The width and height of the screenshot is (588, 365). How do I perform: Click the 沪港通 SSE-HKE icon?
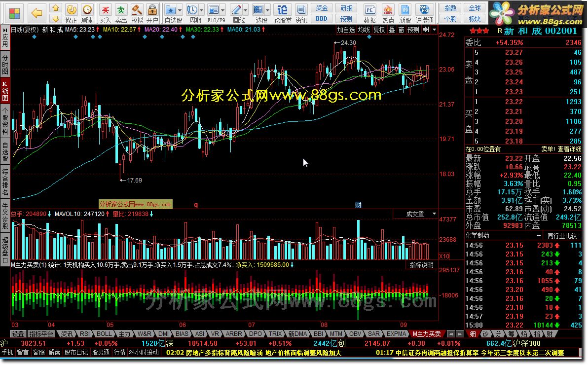point(425,13)
